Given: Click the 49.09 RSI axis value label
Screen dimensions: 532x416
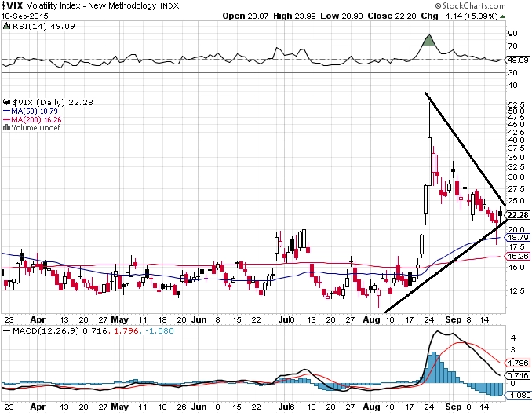Looking at the screenshot, I should [518, 60].
